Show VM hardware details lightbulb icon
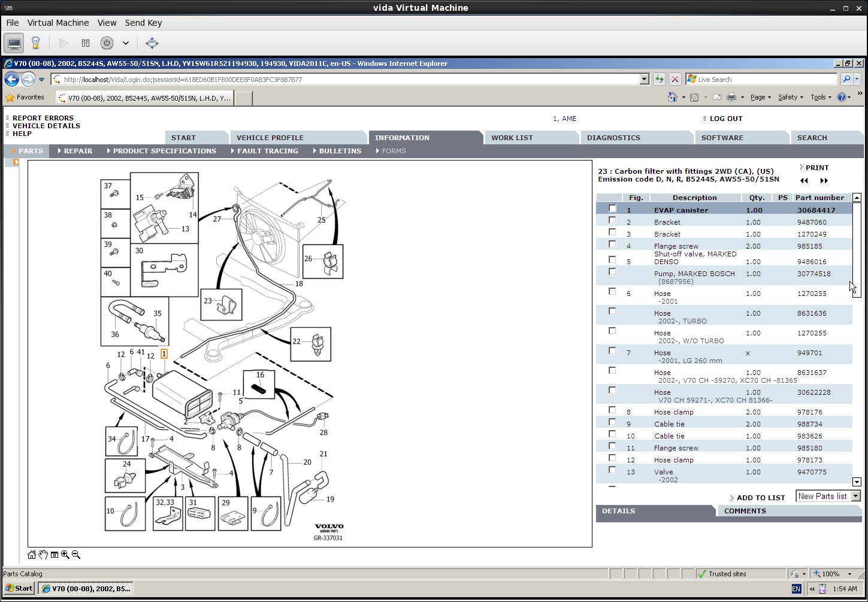Viewport: 868px width, 602px height. tap(35, 43)
